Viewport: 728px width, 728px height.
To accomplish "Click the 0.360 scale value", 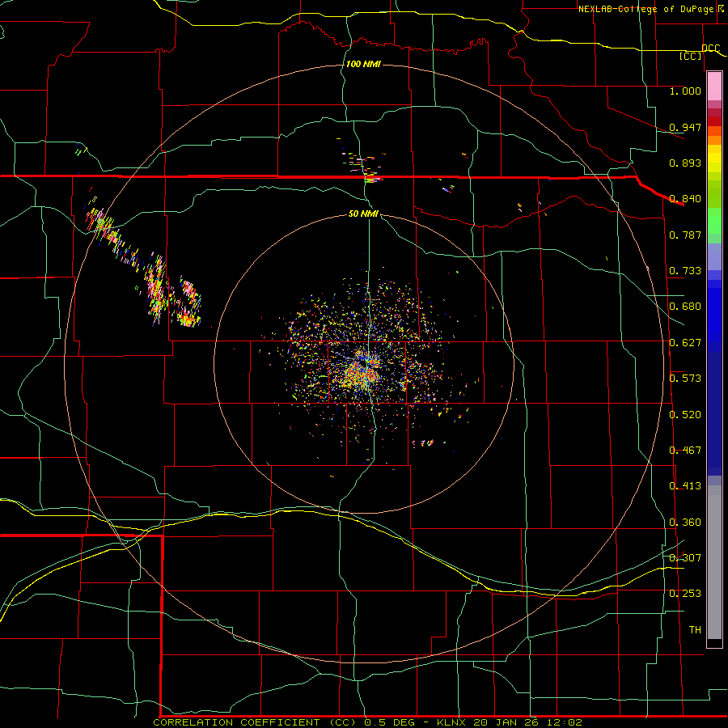I will [x=685, y=523].
